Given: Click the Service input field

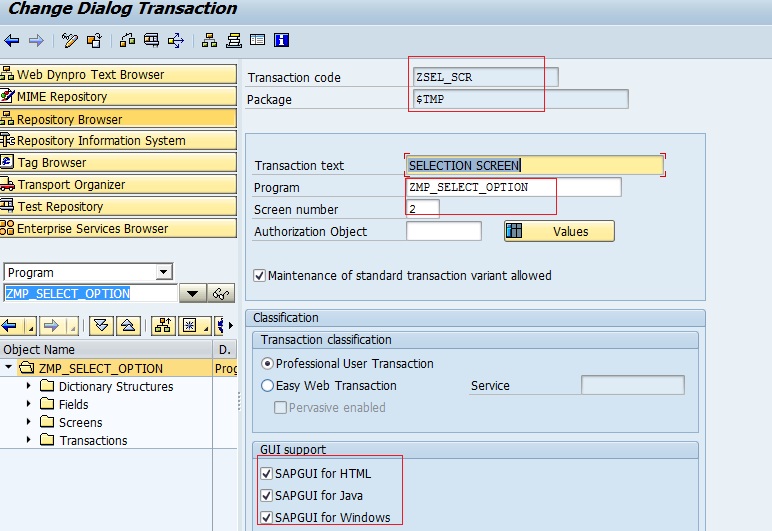Looking at the screenshot, I should (633, 385).
